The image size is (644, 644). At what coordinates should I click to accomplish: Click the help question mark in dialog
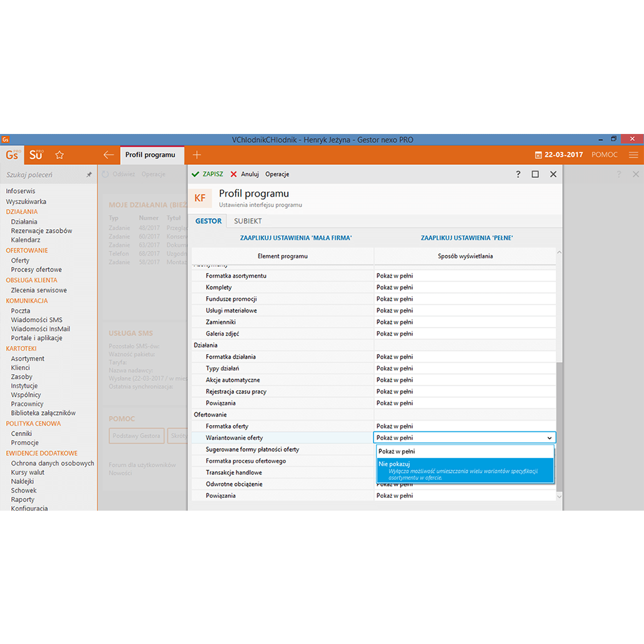(x=518, y=175)
